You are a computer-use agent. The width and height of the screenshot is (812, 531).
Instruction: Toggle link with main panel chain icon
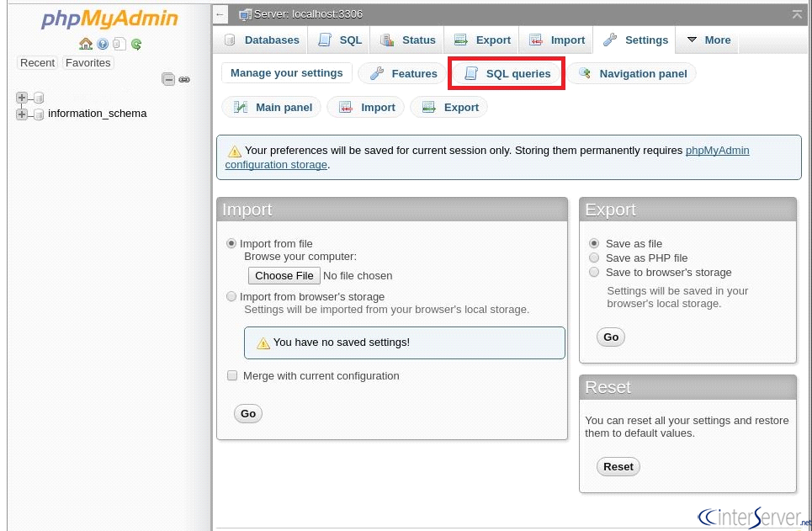pyautogui.click(x=184, y=79)
